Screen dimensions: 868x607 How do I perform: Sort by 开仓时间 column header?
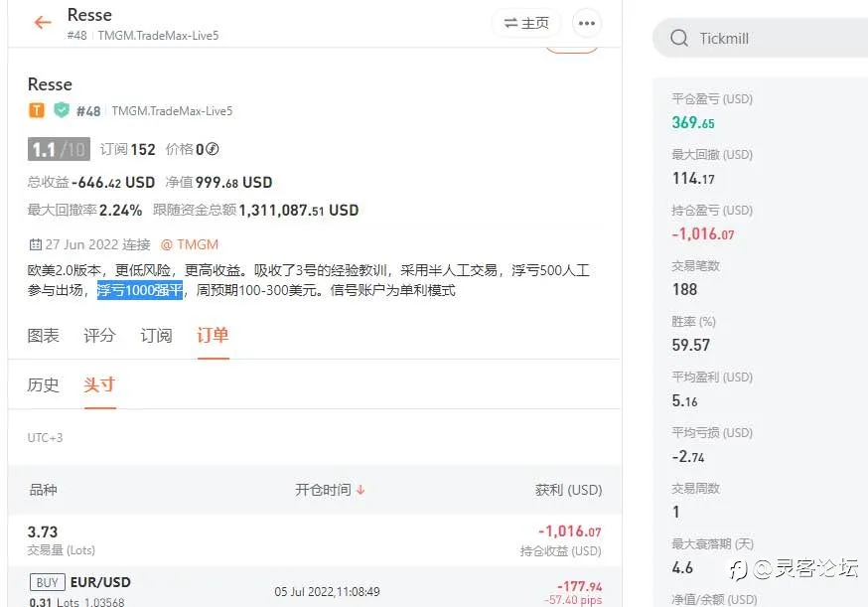324,490
